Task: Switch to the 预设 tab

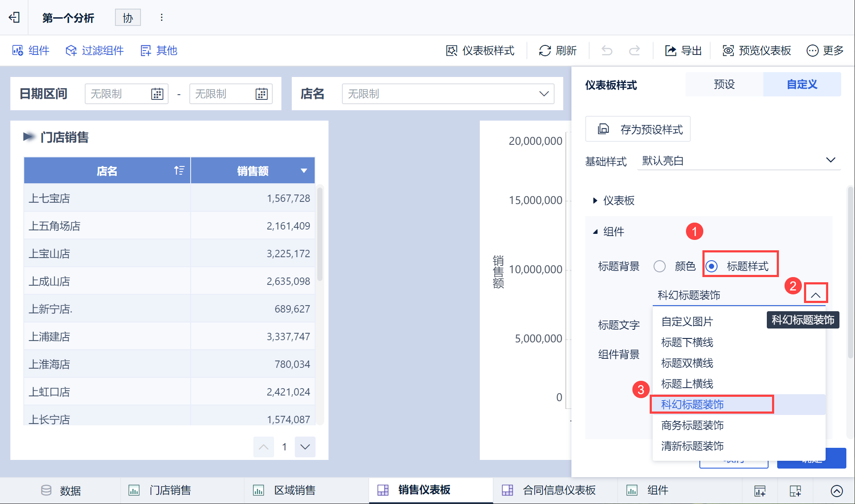Action: pyautogui.click(x=724, y=84)
